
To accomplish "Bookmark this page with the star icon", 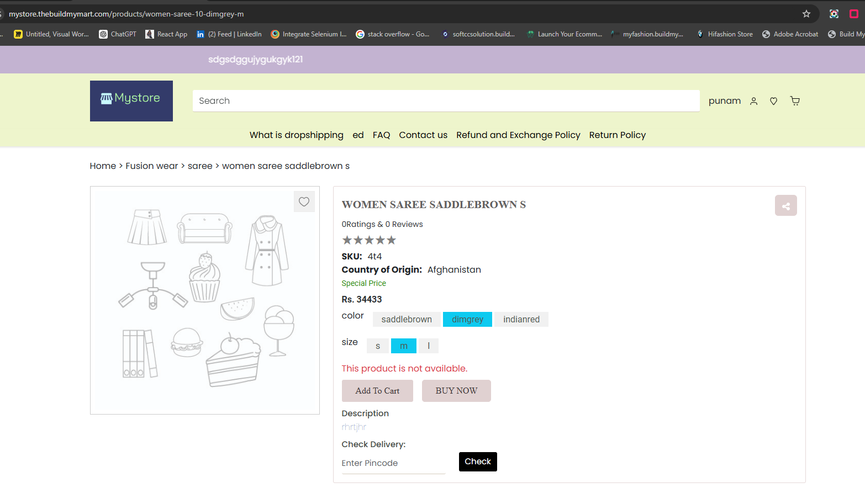I will 806,14.
